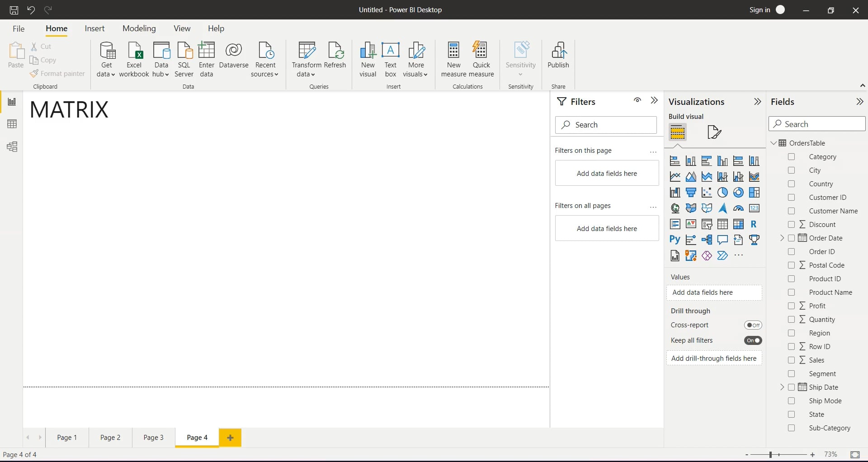Open the Recent sources dropdown
868x462 pixels.
coord(265,59)
